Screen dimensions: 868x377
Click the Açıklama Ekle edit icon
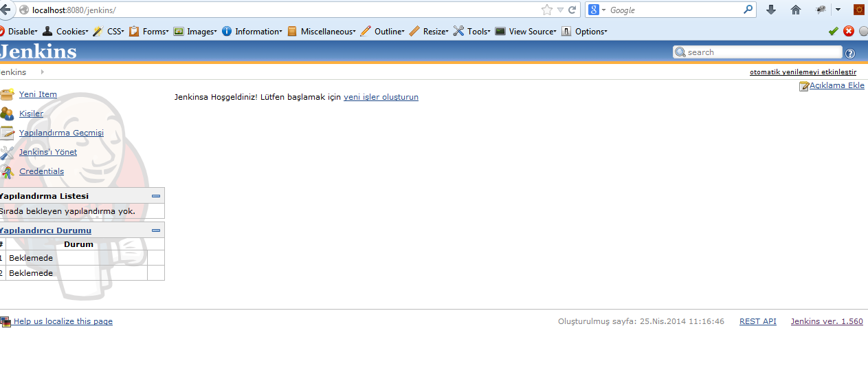pos(803,86)
